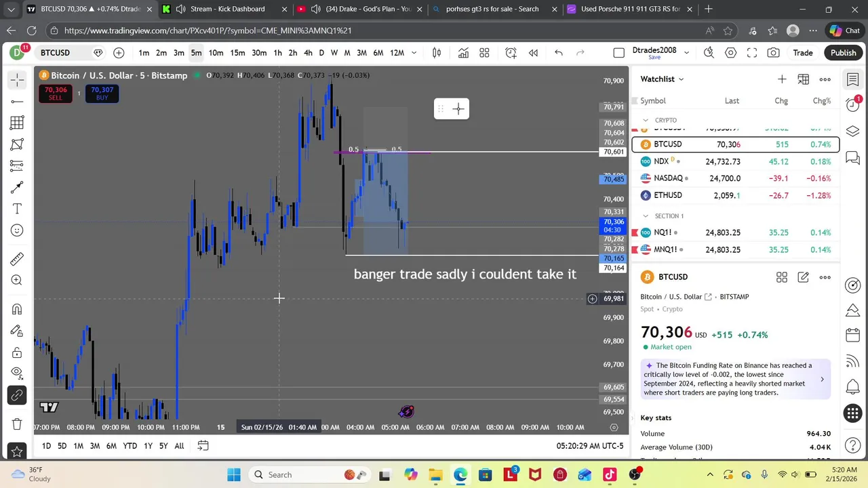Click the Compare or add symbol plus
868x488 pixels.
[x=119, y=53]
